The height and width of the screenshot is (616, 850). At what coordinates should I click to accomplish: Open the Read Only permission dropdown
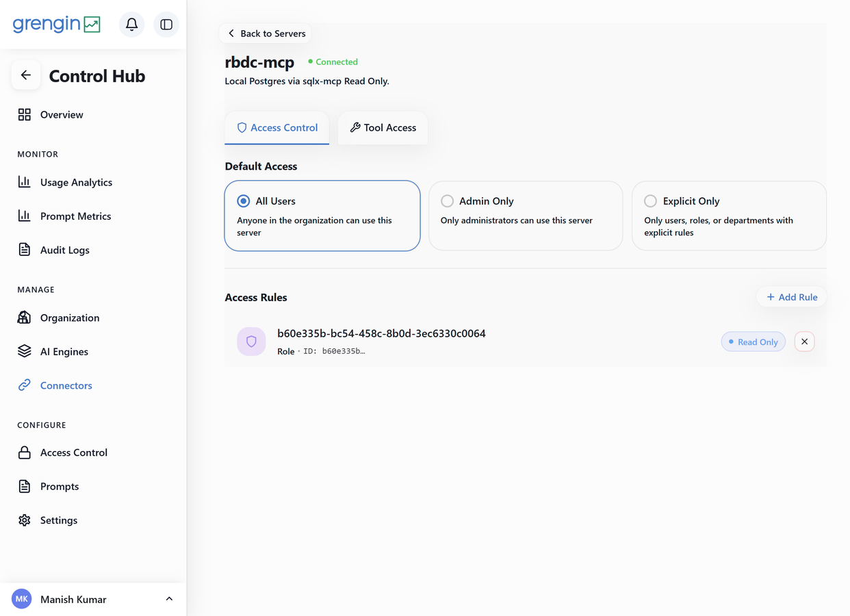[753, 342]
